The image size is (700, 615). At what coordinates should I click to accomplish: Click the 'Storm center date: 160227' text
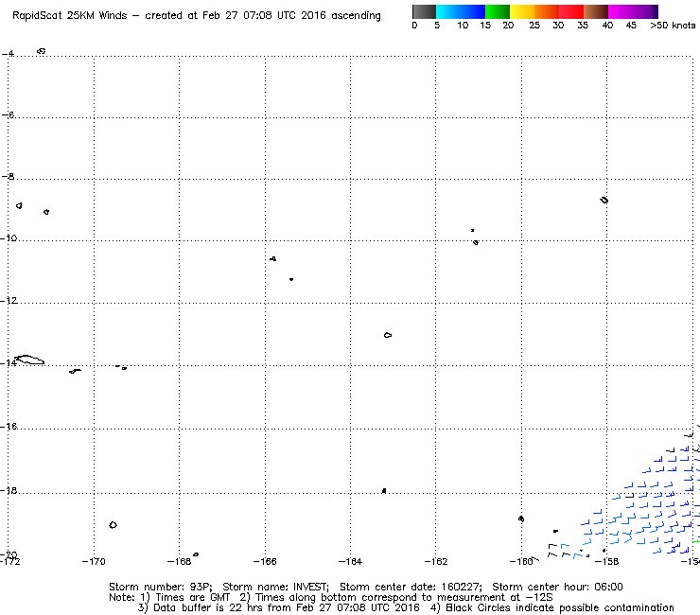411,587
